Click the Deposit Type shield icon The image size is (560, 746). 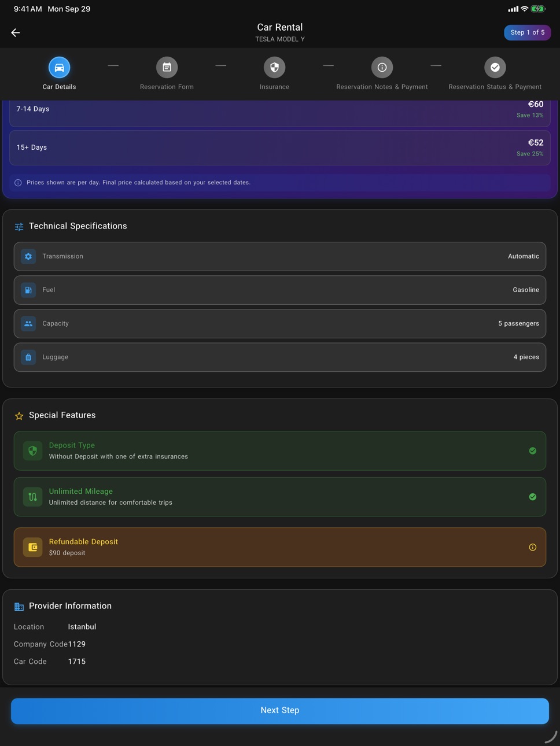(x=32, y=450)
